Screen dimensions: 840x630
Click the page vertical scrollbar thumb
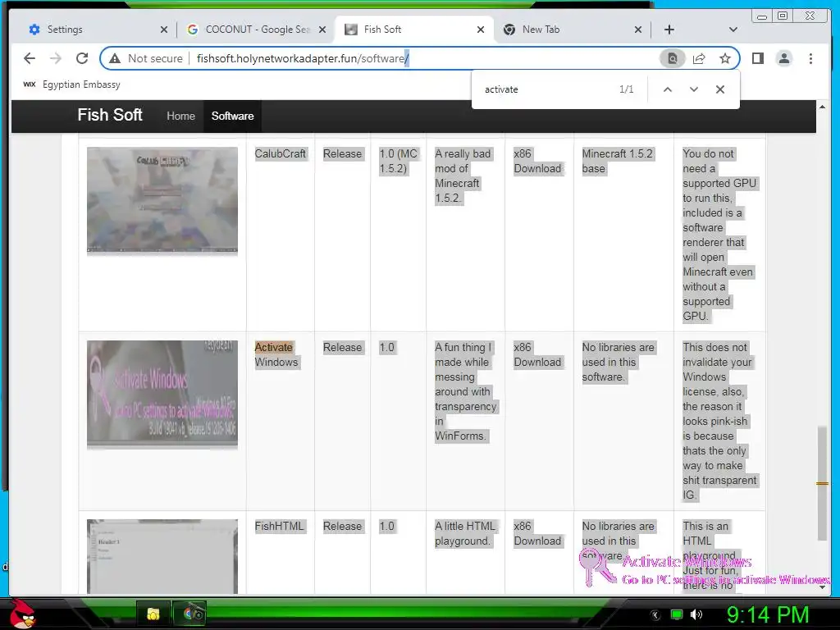[822, 483]
